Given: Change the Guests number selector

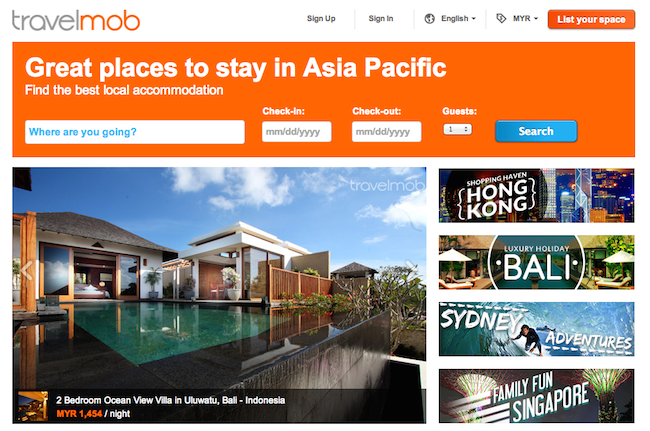Looking at the screenshot, I should coord(458,129).
